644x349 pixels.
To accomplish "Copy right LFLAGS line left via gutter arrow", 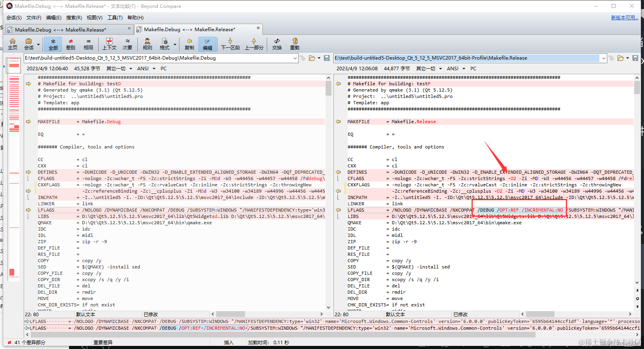I will [338, 210].
